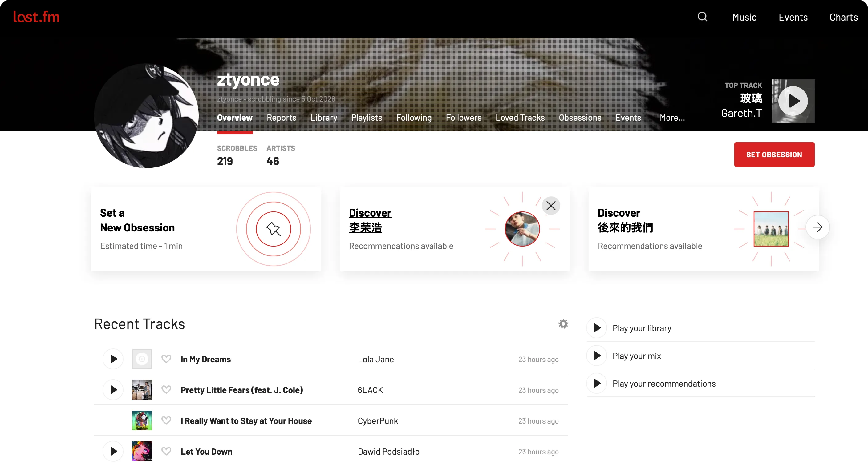Open the ztyonce profile name heading
This screenshot has height=466, width=868.
point(248,79)
